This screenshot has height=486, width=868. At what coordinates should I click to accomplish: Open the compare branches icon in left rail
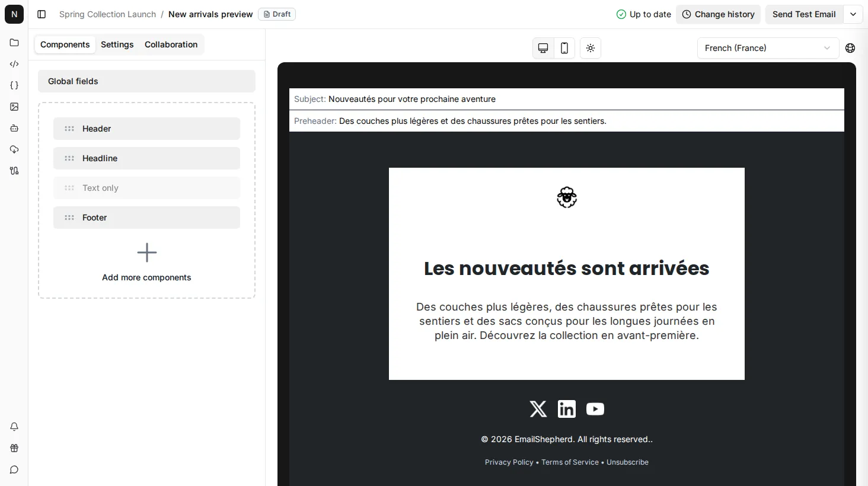[14, 171]
